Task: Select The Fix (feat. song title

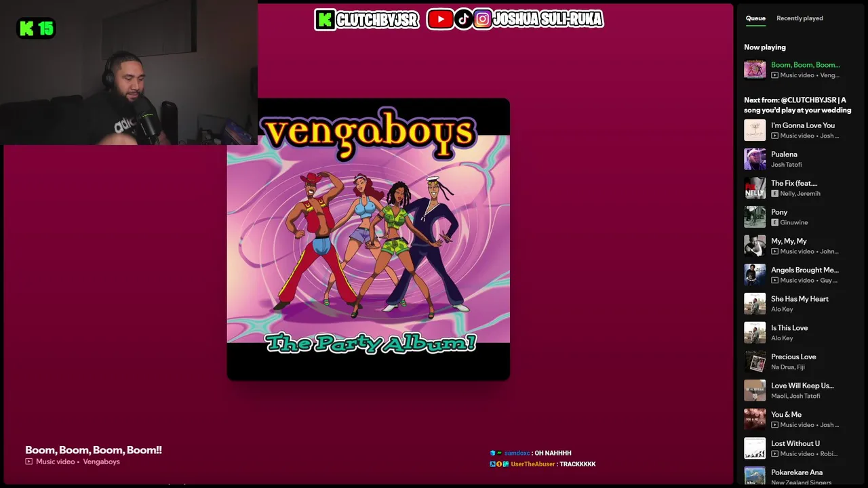Action: 794,183
